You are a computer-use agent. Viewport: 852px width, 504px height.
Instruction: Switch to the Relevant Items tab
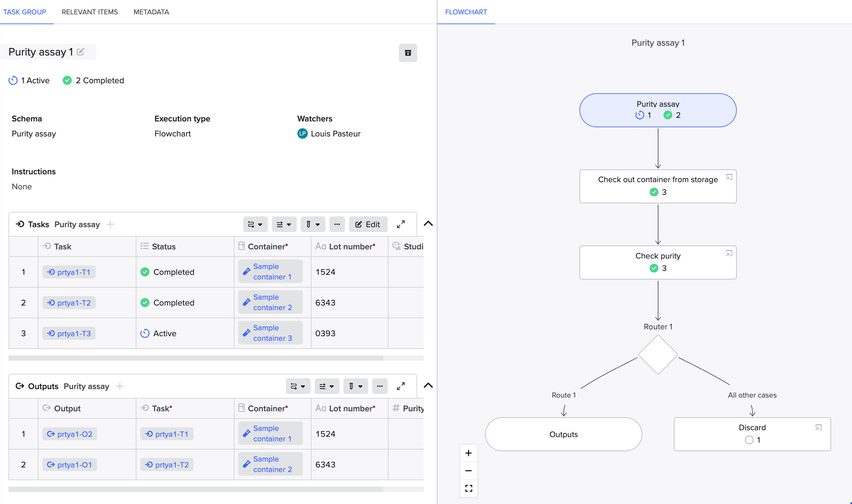tap(90, 12)
